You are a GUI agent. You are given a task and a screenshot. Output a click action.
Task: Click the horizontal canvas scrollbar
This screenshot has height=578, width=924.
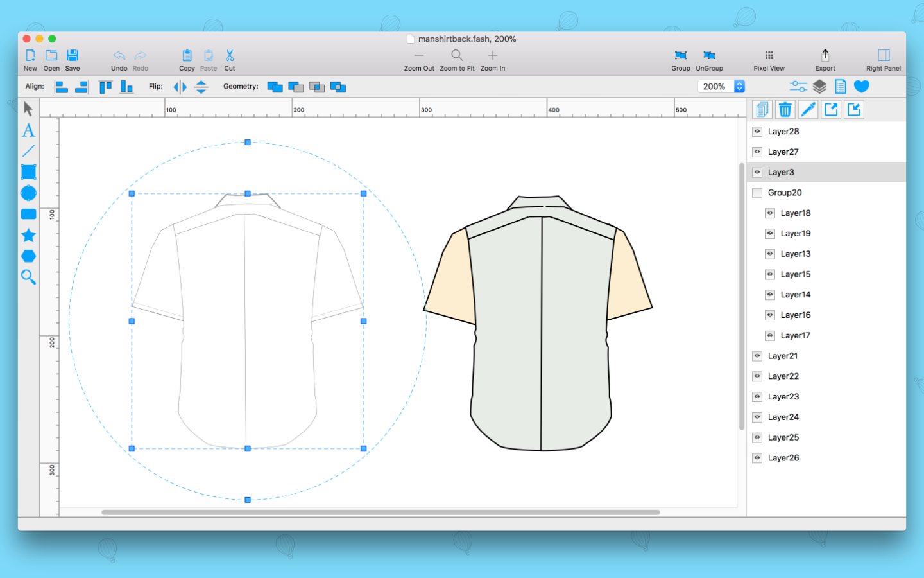(381, 512)
